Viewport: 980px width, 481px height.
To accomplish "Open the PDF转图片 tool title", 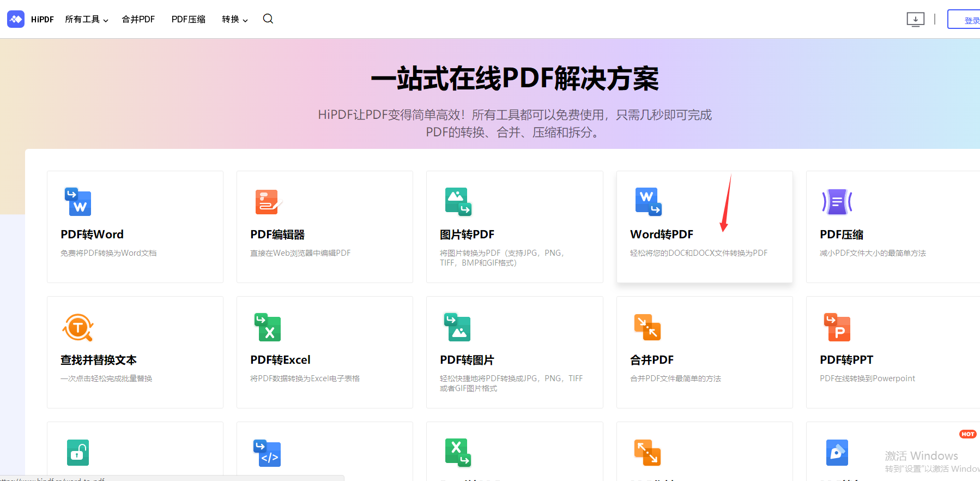I will (x=467, y=360).
